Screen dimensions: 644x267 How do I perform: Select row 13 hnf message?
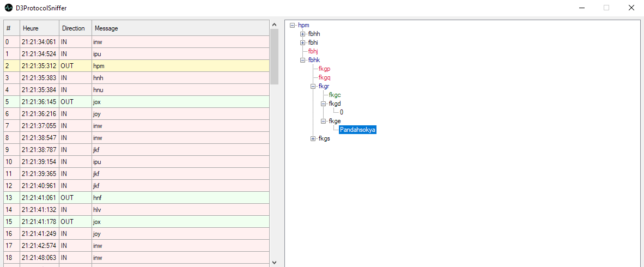tap(136, 198)
